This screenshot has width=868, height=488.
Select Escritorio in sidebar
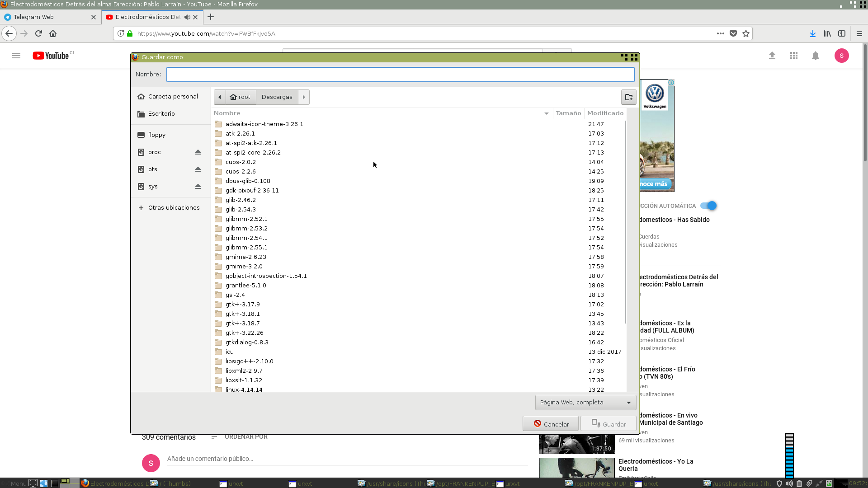point(170,114)
